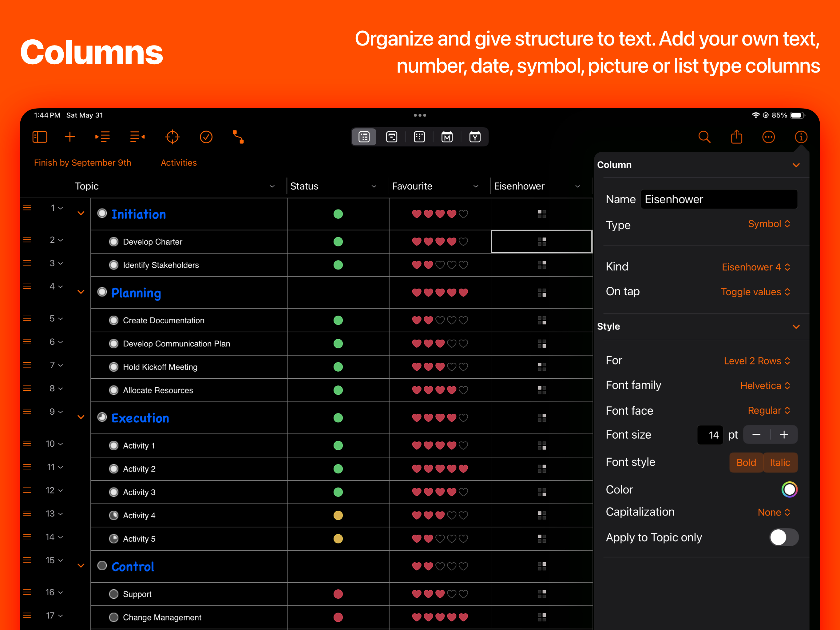Tap the drag handle of row 1

[27, 207]
